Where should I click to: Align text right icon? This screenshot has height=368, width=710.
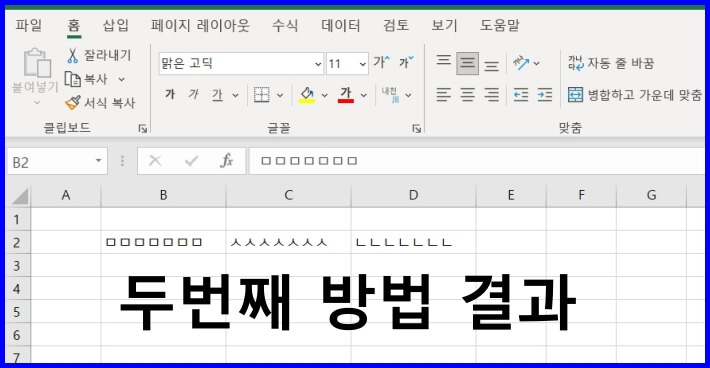(491, 95)
